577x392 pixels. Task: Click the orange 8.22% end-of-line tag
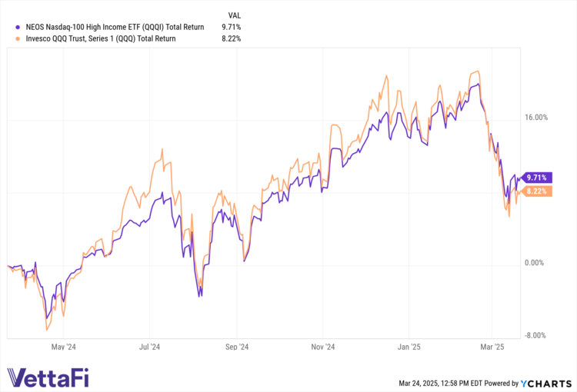coord(537,191)
